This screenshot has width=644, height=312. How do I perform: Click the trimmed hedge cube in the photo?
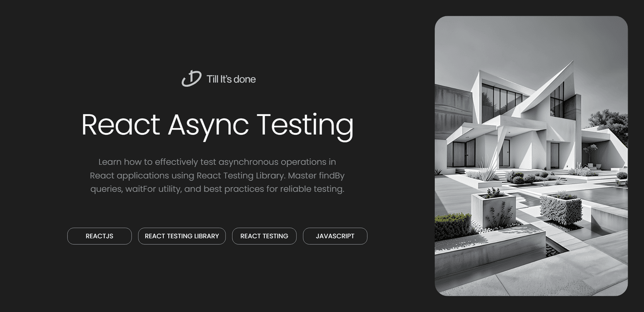(561, 209)
